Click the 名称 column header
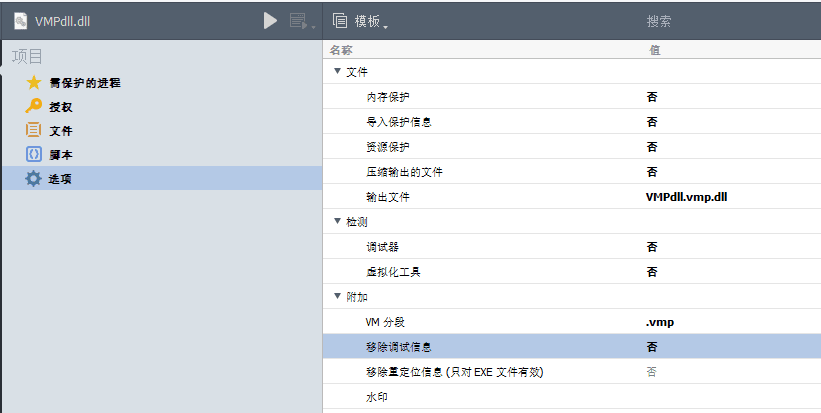This screenshot has width=821, height=413. tap(341, 50)
